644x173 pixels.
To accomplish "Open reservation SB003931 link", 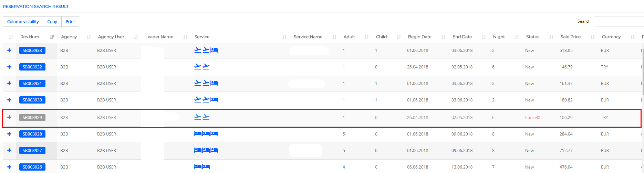I will (x=32, y=84).
